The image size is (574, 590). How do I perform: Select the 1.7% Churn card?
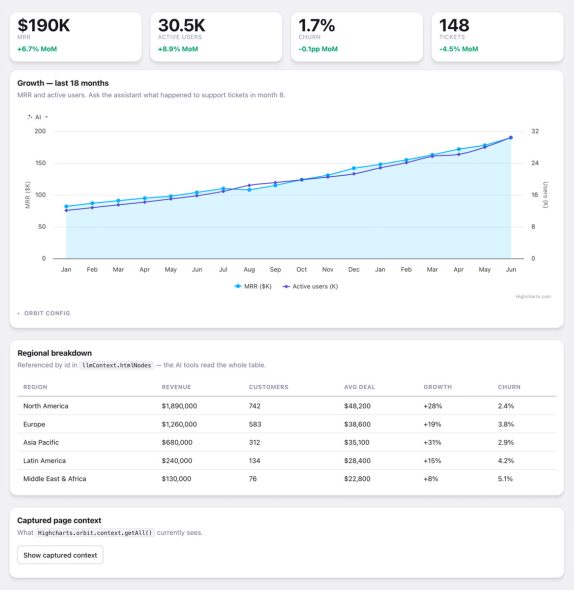357,37
